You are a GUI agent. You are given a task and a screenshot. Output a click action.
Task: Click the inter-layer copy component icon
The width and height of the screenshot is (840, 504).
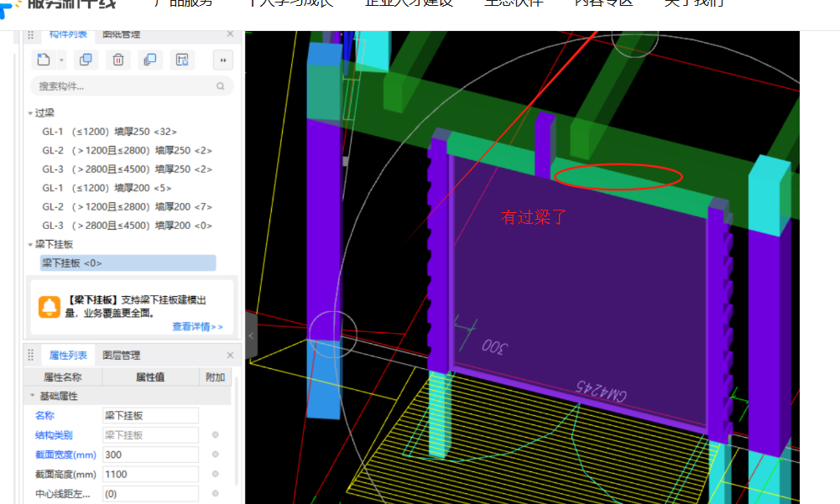150,60
